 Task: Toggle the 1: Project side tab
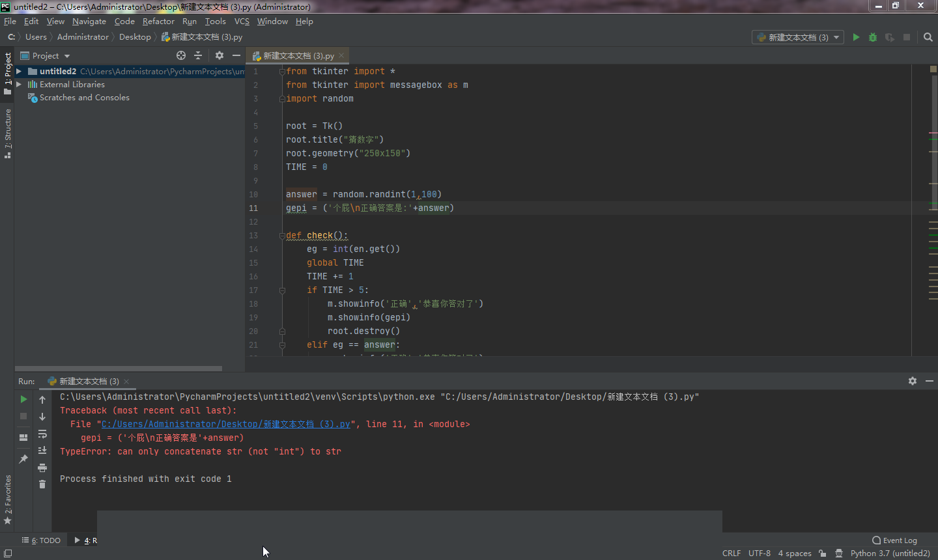click(8, 73)
